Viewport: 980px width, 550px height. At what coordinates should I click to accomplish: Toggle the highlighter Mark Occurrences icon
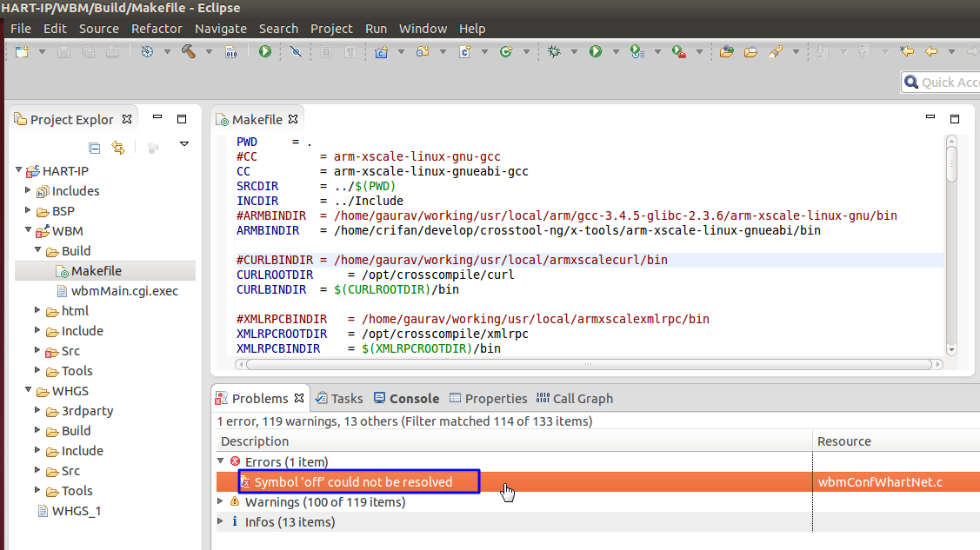tap(775, 52)
